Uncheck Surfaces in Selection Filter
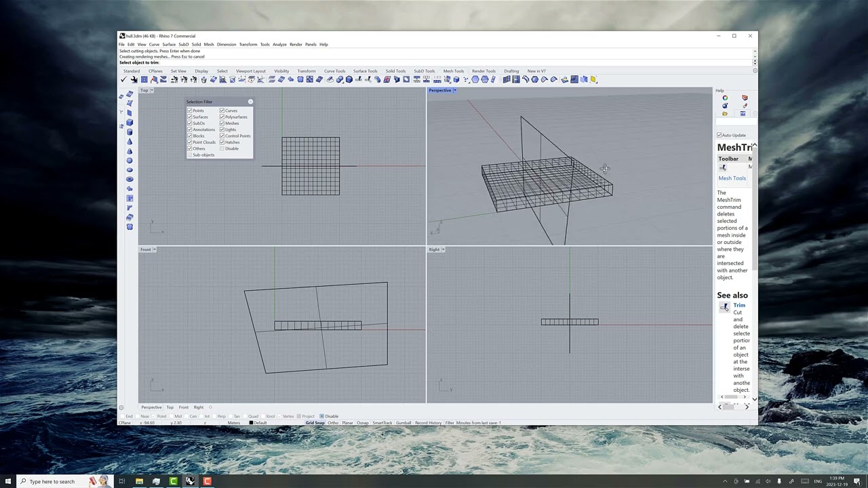Image resolution: width=868 pixels, height=488 pixels. 190,117
